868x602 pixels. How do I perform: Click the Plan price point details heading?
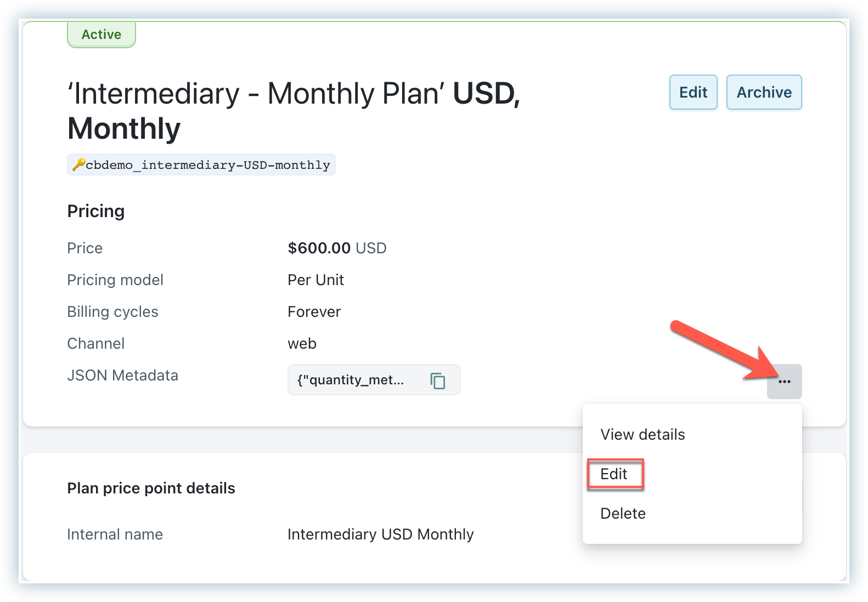tap(151, 489)
